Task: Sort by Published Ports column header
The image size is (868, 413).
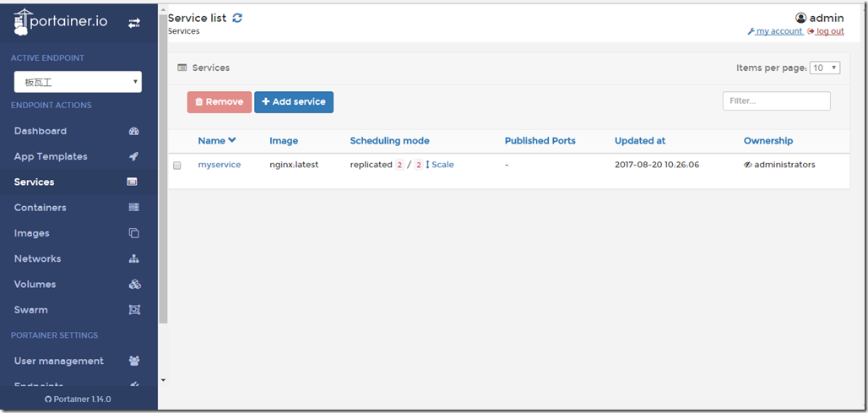Action: tap(540, 140)
